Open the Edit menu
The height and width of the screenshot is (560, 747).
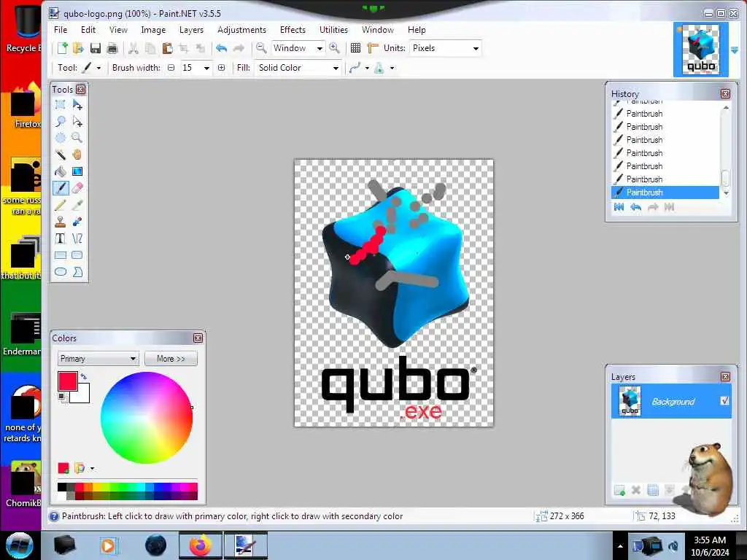coord(88,29)
